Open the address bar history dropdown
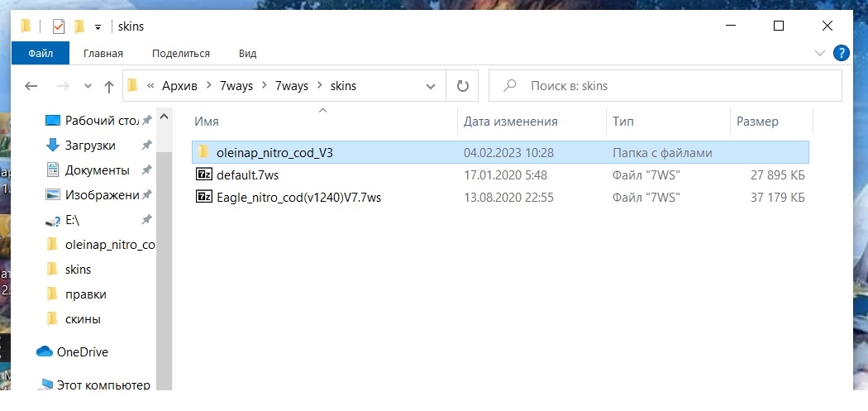This screenshot has height=411, width=868. coord(431,86)
